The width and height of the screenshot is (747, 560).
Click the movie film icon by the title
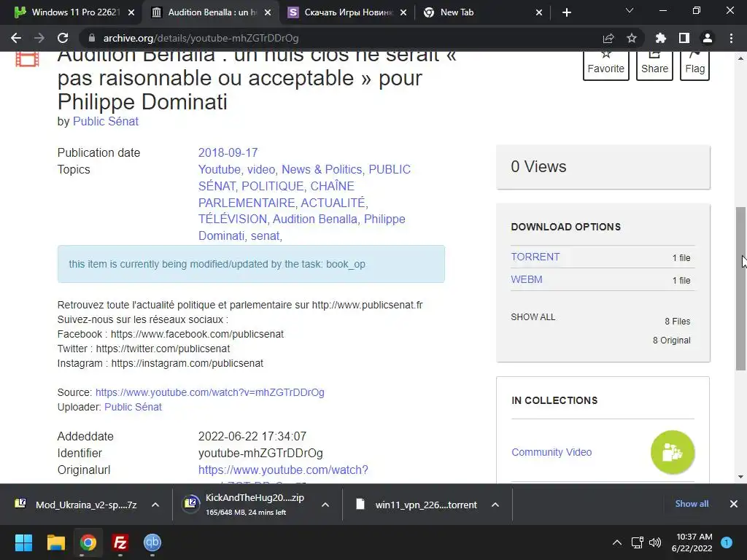[x=27, y=60]
